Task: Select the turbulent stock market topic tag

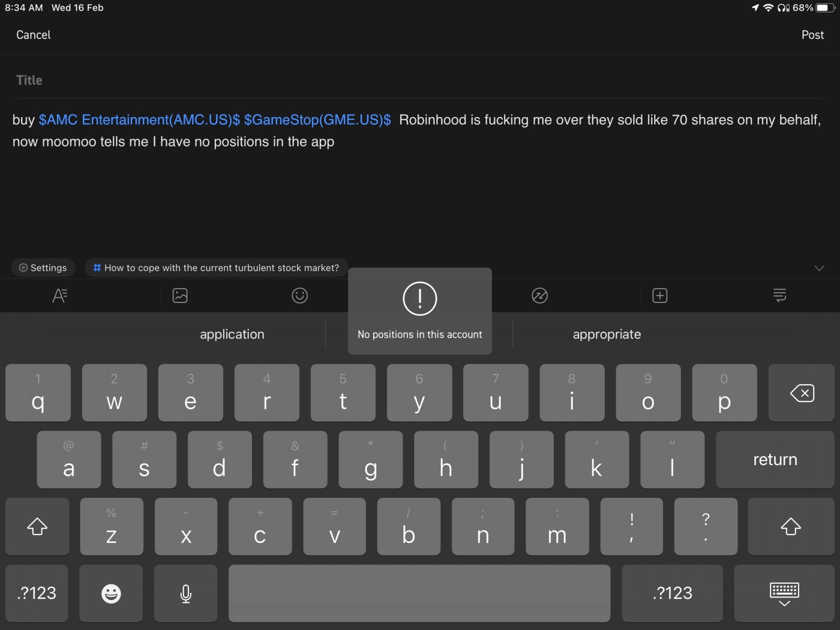Action: (216, 268)
